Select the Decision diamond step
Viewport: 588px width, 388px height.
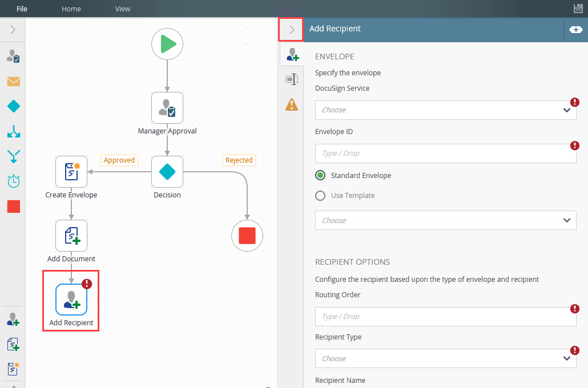pyautogui.click(x=167, y=172)
